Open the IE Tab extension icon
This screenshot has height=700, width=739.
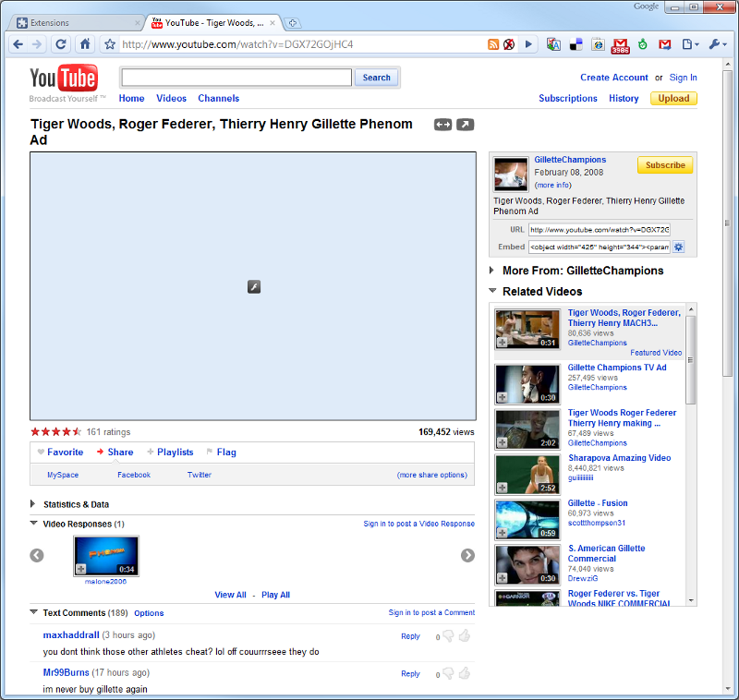pyautogui.click(x=598, y=44)
